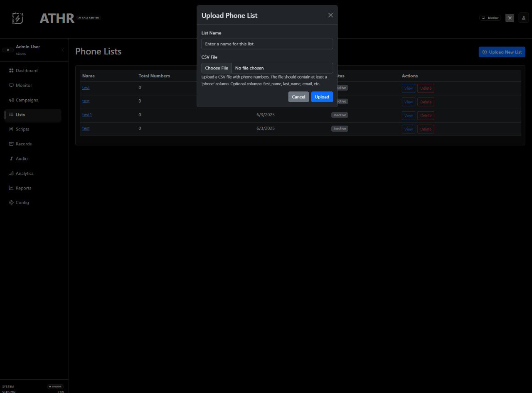Click the Total Numbers column header
532x393 pixels.
[154, 76]
